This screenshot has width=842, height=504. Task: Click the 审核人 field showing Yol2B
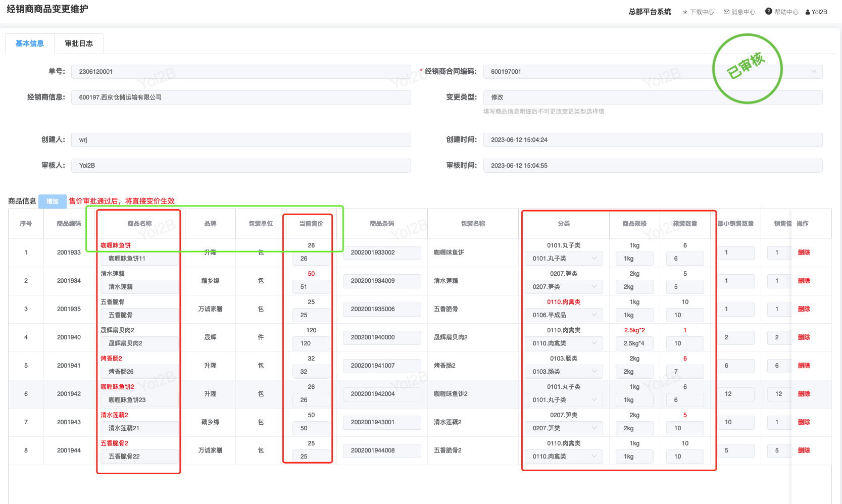tap(241, 166)
